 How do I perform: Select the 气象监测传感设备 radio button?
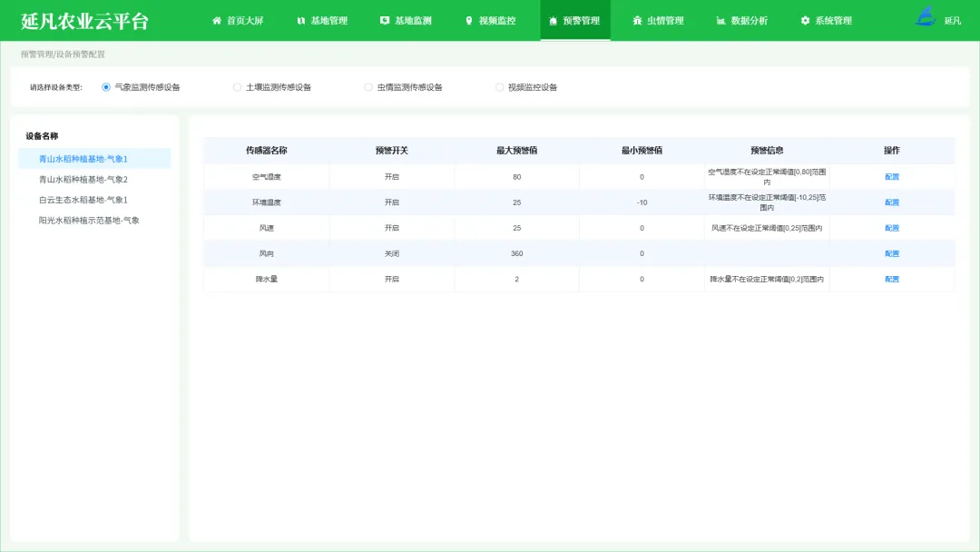[106, 87]
